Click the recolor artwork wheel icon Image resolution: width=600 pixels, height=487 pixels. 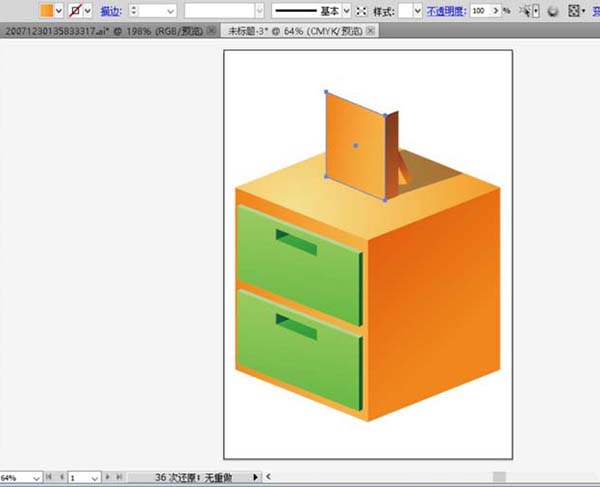(553, 11)
